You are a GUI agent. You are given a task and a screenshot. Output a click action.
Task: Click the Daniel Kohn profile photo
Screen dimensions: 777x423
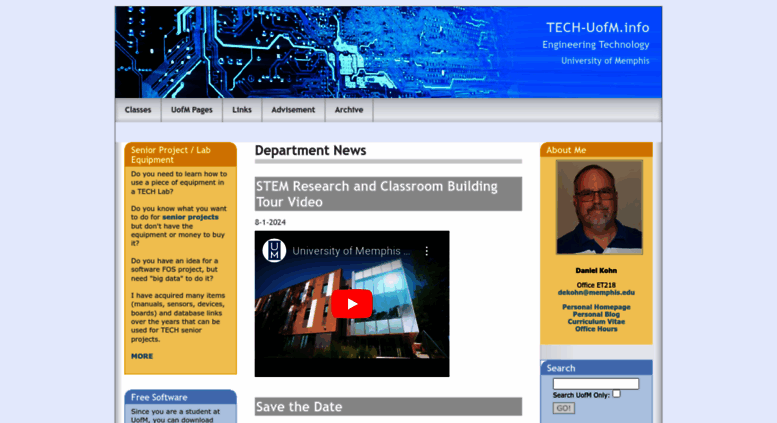(599, 207)
